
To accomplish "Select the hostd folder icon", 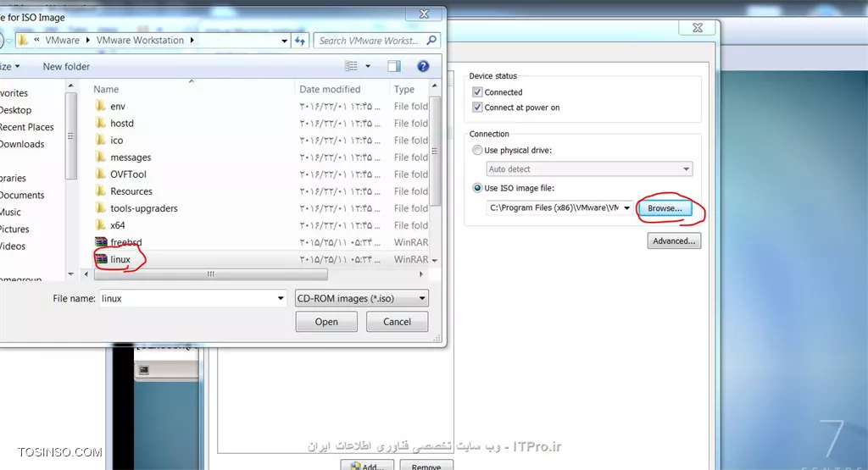I will point(100,123).
